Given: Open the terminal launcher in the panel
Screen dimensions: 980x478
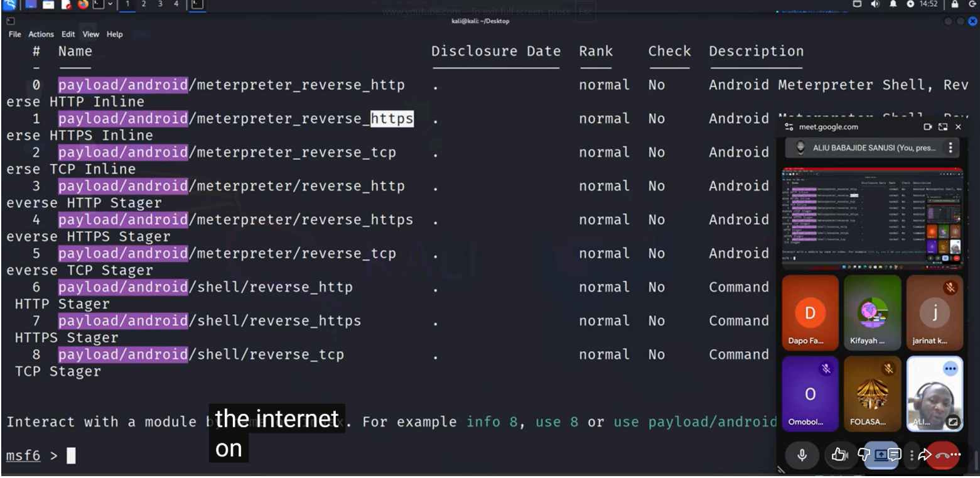Looking at the screenshot, I should pos(98,4).
